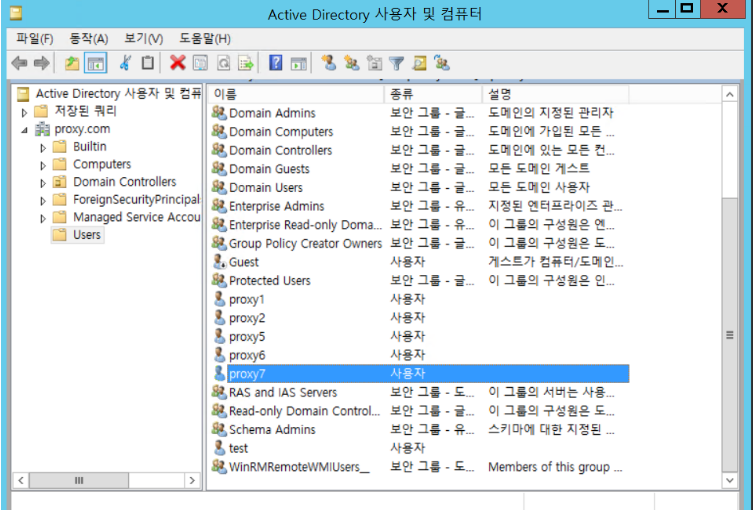The width and height of the screenshot is (753, 516).
Task: Click the proxy7 user icon
Action: coord(219,373)
